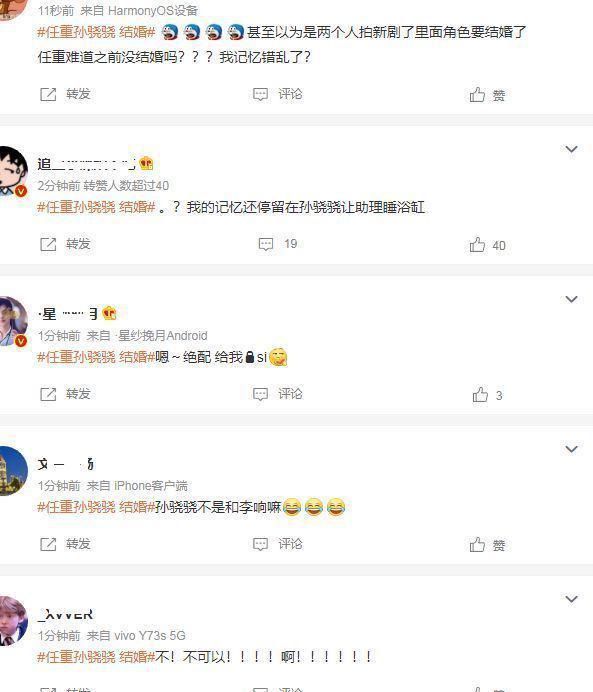Open chevron menu on vivo Y73s post

pyautogui.click(x=571, y=599)
